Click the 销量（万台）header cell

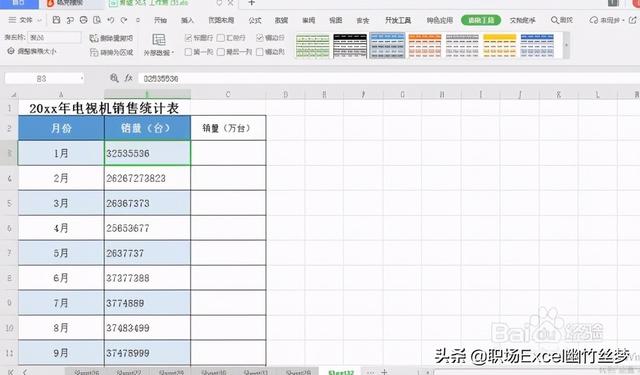(x=228, y=128)
